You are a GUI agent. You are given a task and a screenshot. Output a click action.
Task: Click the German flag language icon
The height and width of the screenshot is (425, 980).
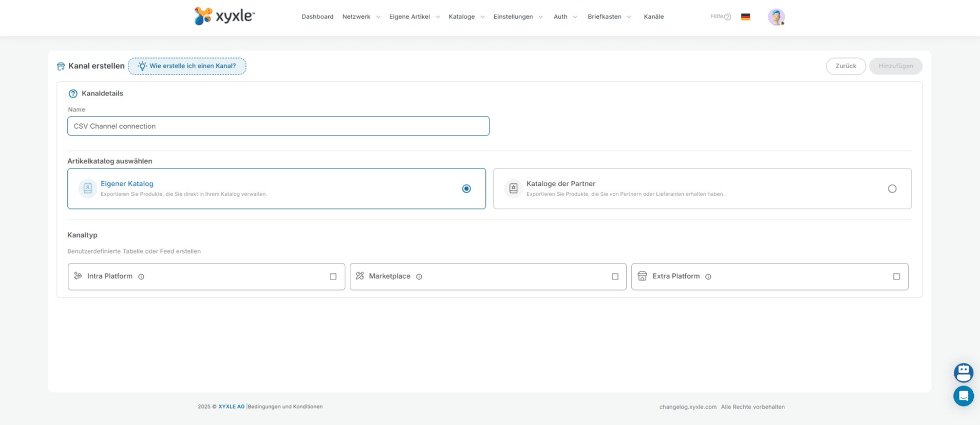pos(746,17)
